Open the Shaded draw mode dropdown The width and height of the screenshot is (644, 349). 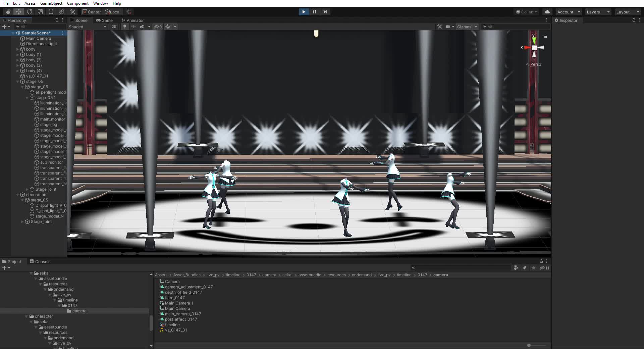(x=87, y=27)
